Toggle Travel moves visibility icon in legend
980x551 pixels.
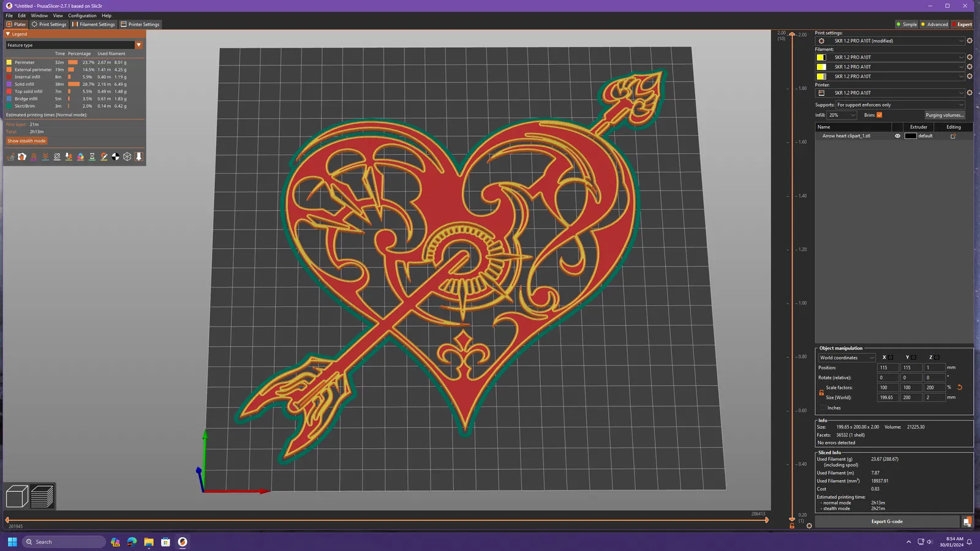pyautogui.click(x=10, y=157)
